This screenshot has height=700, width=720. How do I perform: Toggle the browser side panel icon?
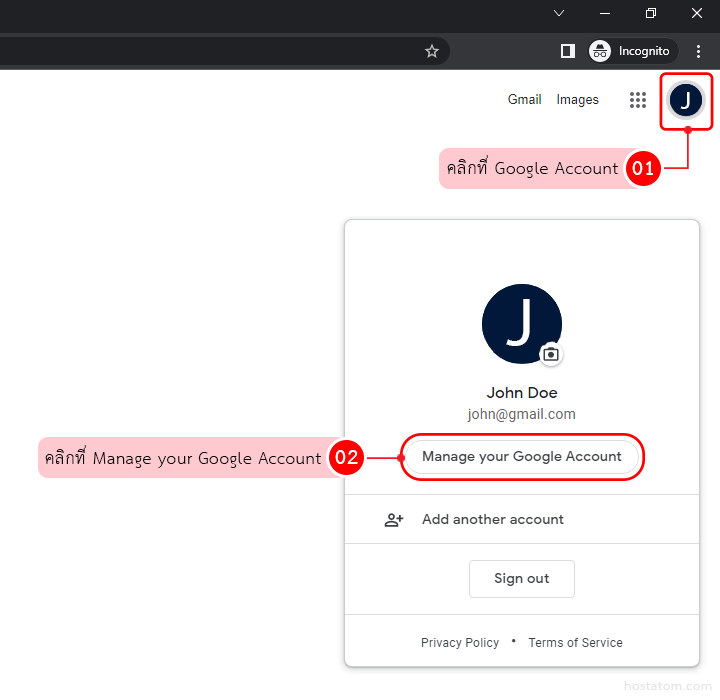click(568, 51)
